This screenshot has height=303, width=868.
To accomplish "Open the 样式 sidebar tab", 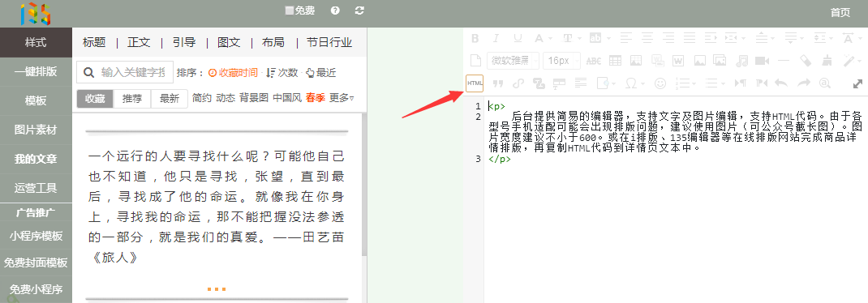I will tap(36, 43).
